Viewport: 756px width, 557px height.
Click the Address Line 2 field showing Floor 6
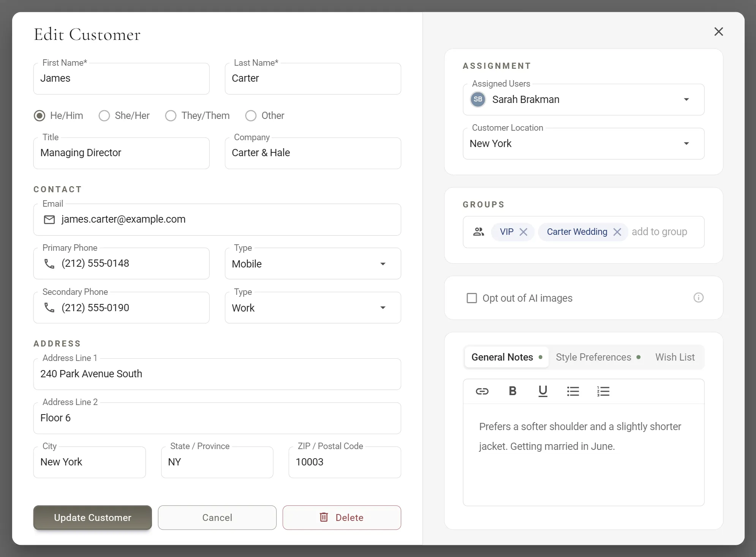(x=217, y=418)
